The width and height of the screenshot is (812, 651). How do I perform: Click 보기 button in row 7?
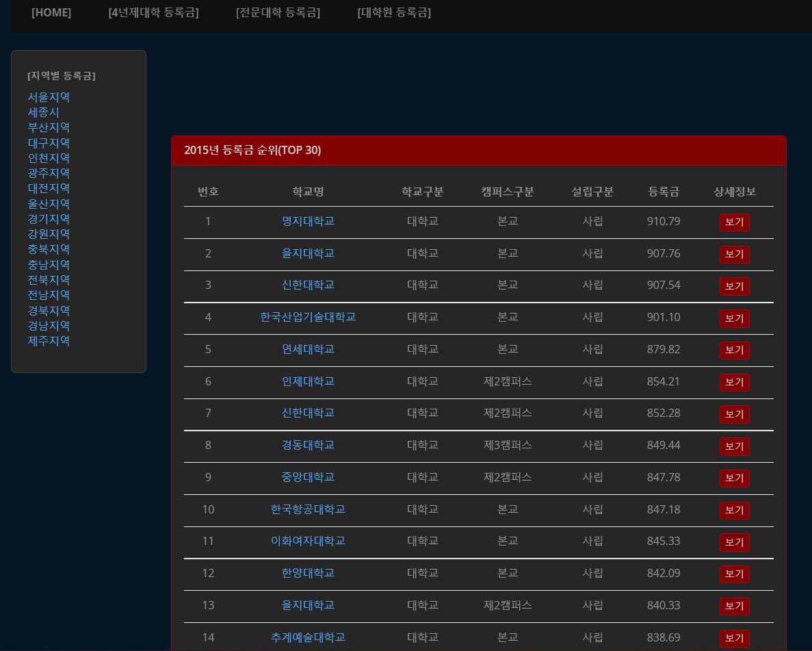[x=734, y=414]
